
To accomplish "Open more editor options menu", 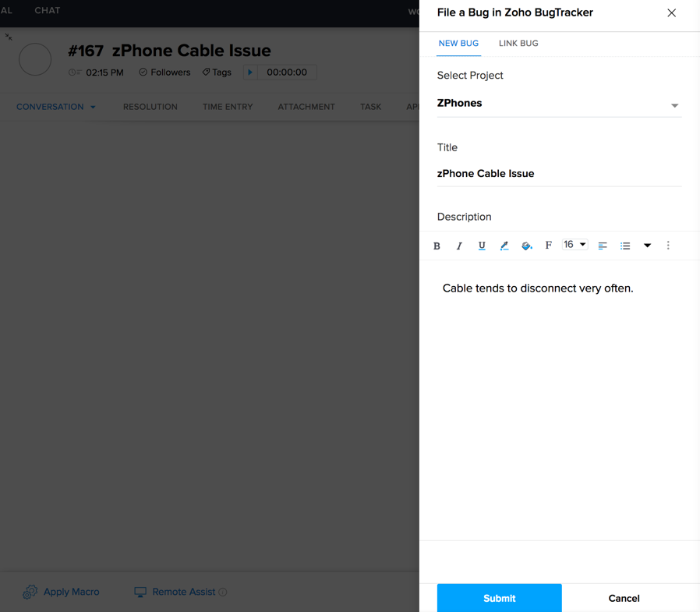I will tap(668, 246).
